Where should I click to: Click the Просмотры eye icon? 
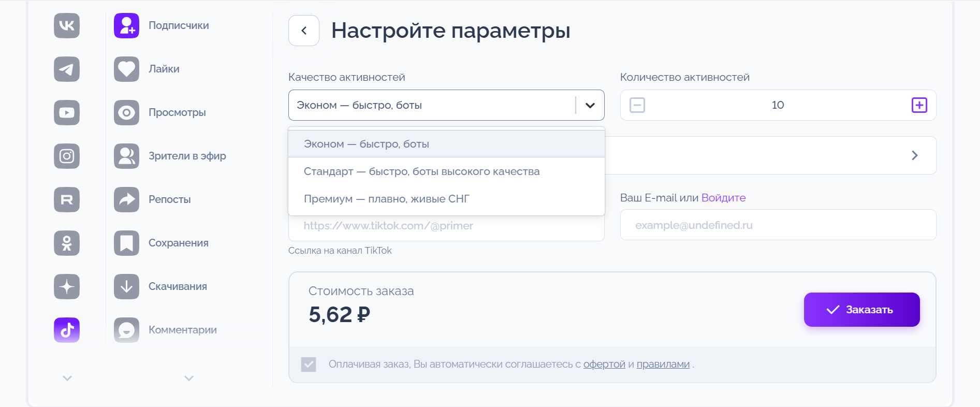point(126,112)
